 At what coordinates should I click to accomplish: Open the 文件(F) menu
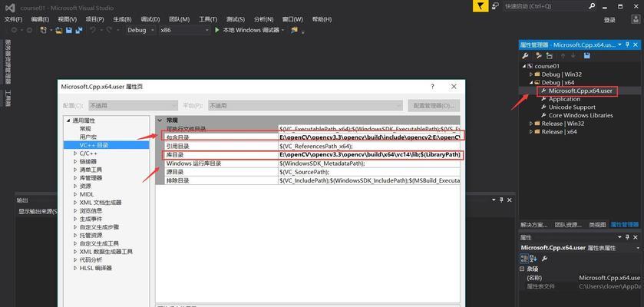pos(13,19)
